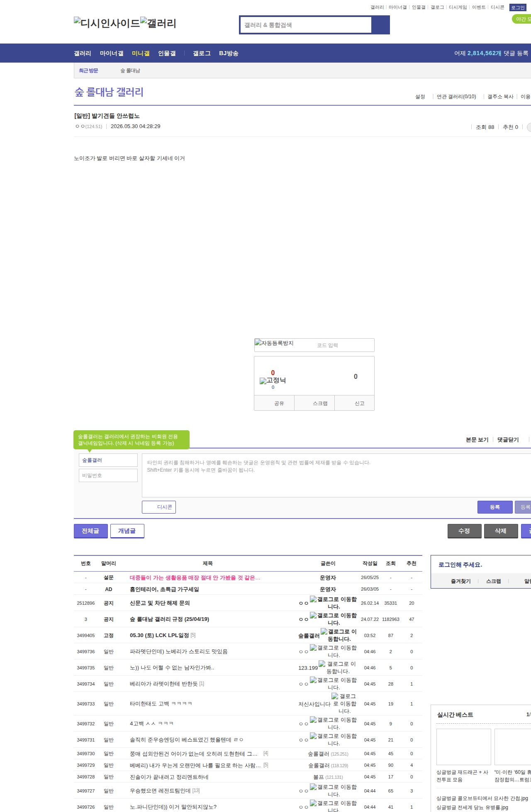Click the 신고 button
This screenshot has width=531, height=812.
[x=355, y=403]
